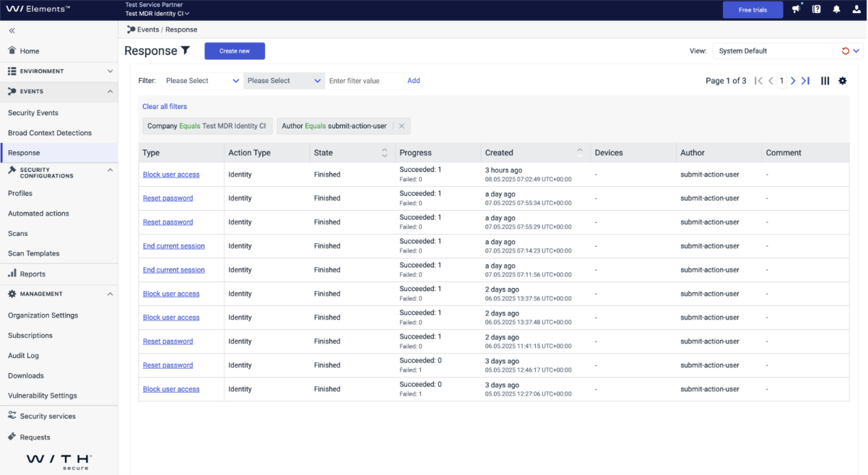
Task: Open Reset password created 06.05.2025 11:41:15
Action: click(168, 341)
